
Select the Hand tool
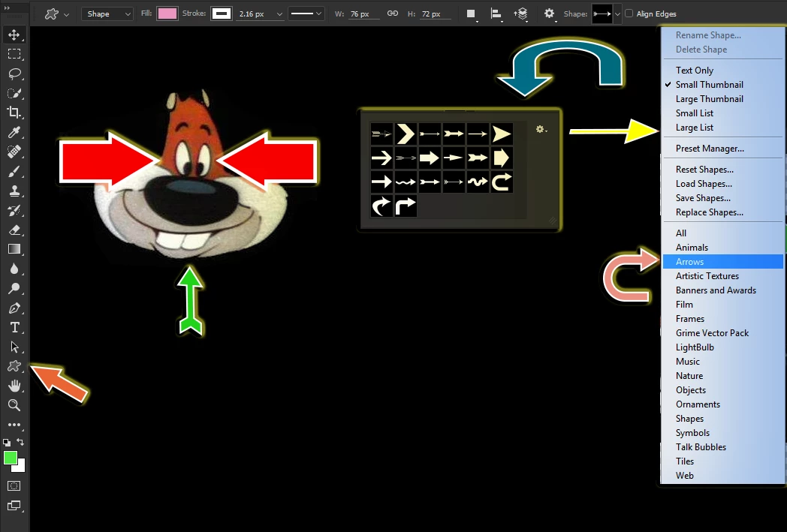point(14,386)
